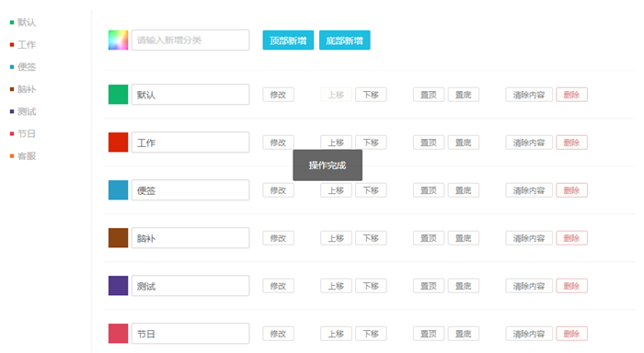
Task: Open the rainbow color picker swatch
Action: (x=118, y=40)
